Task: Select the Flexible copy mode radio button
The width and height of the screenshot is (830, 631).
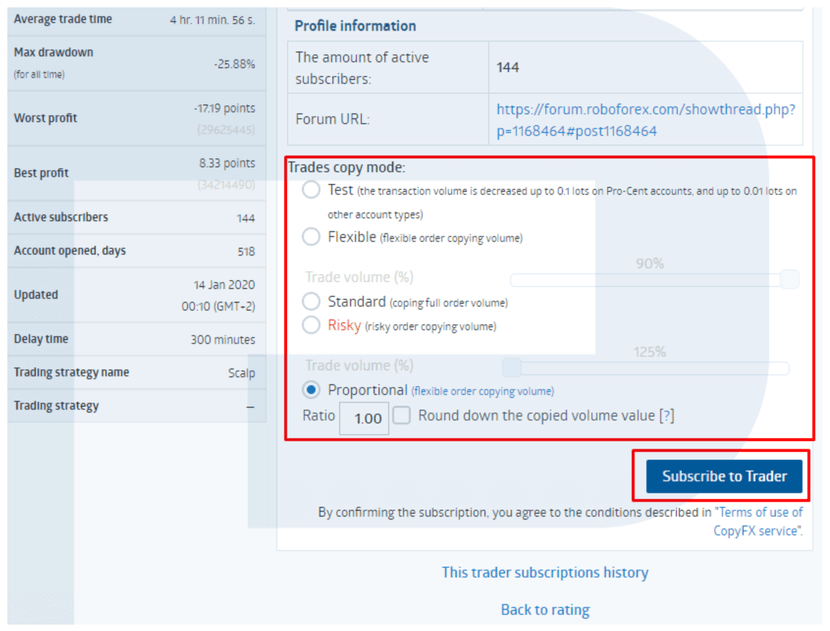Action: point(311,237)
